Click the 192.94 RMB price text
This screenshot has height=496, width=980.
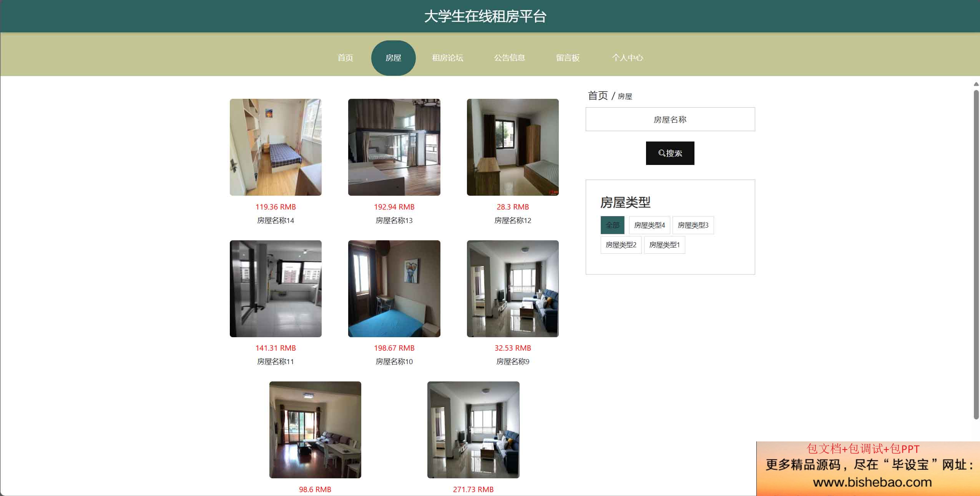point(394,207)
